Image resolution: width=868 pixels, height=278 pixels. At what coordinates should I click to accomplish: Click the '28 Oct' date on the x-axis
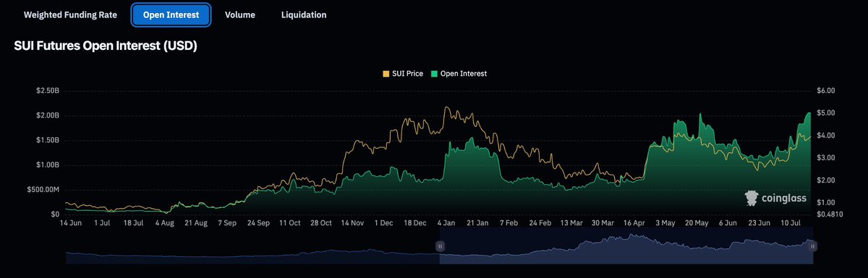(320, 224)
